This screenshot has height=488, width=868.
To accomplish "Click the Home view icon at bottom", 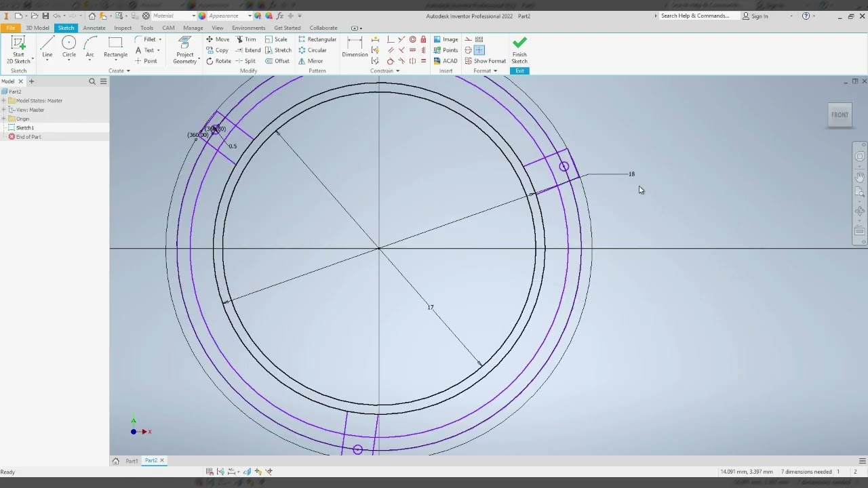I will click(x=115, y=461).
